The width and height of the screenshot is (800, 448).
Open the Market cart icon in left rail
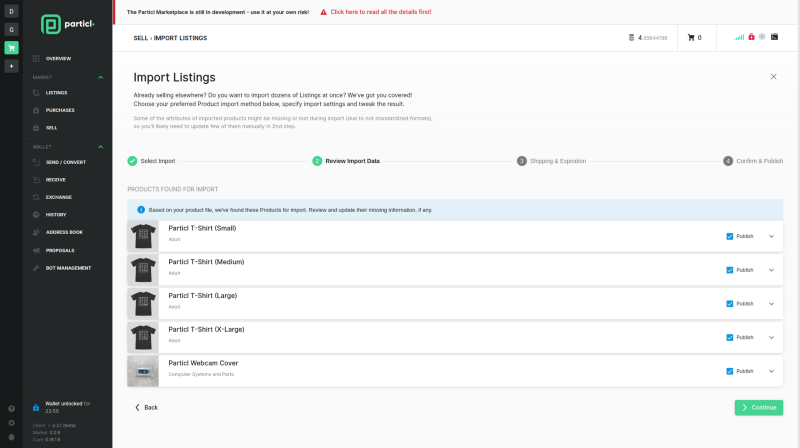[x=11, y=48]
